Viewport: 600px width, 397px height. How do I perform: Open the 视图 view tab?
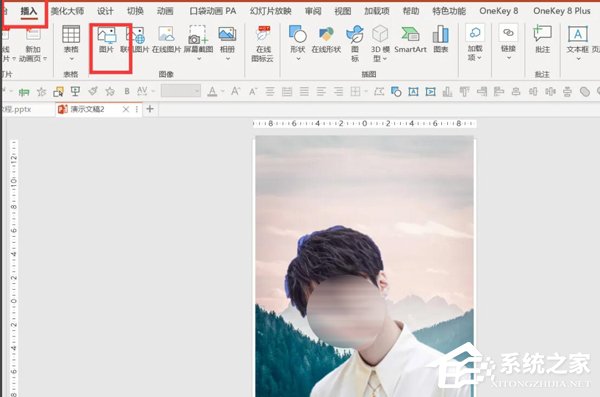click(343, 11)
